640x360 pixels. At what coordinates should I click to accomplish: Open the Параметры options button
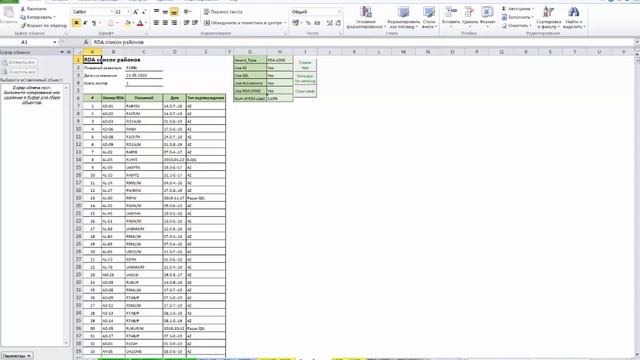17,356
